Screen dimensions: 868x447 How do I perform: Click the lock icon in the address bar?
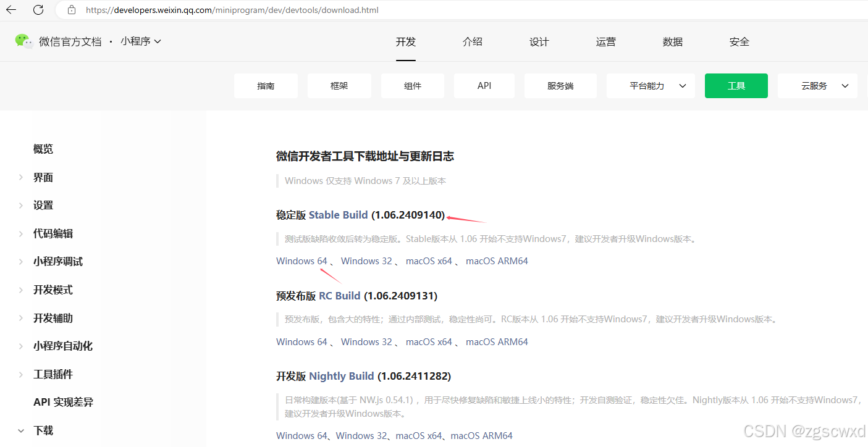[72, 10]
